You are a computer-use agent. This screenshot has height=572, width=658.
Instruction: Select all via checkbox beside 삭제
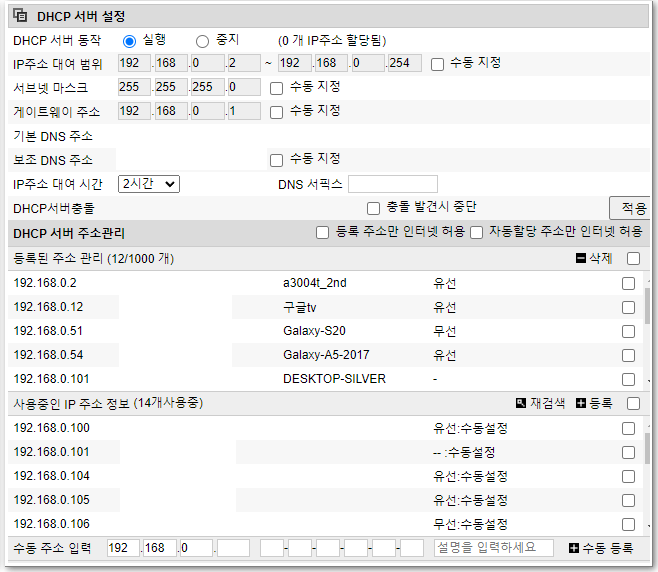click(x=633, y=259)
